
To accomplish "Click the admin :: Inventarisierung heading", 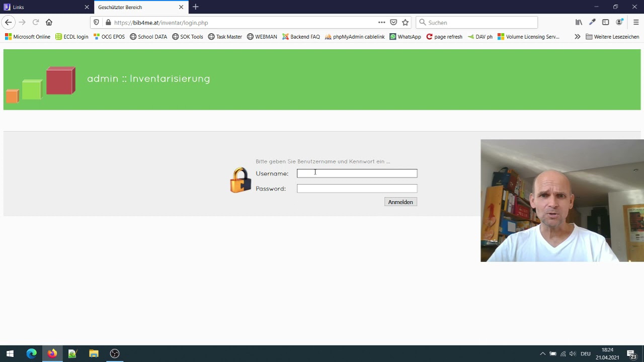I will [148, 78].
